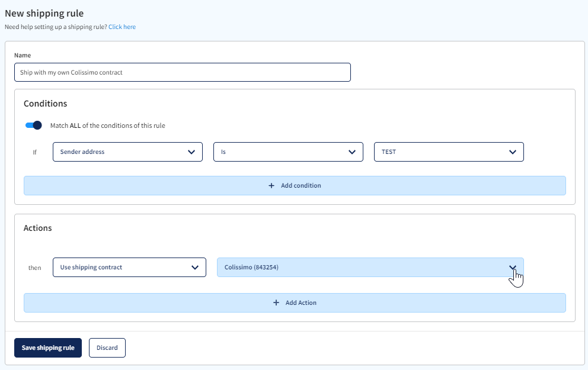Add a new condition to the rule
Screen dimensions: 588x370
295,185
